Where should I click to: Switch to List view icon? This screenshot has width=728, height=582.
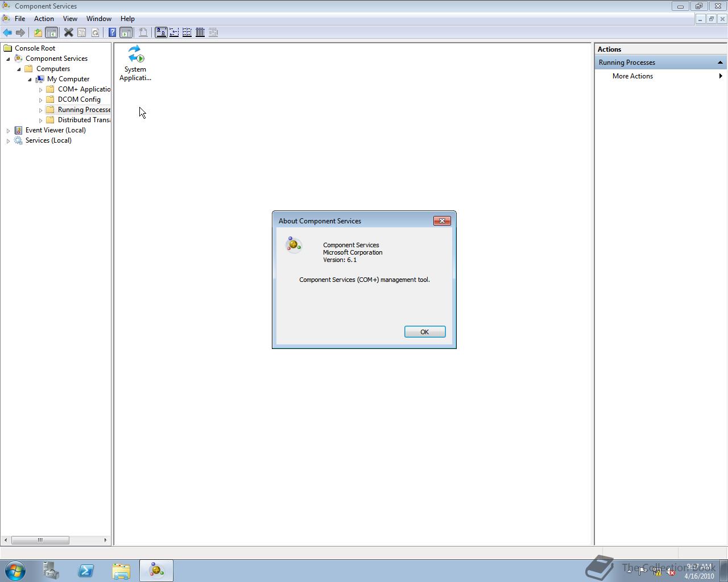coord(187,32)
